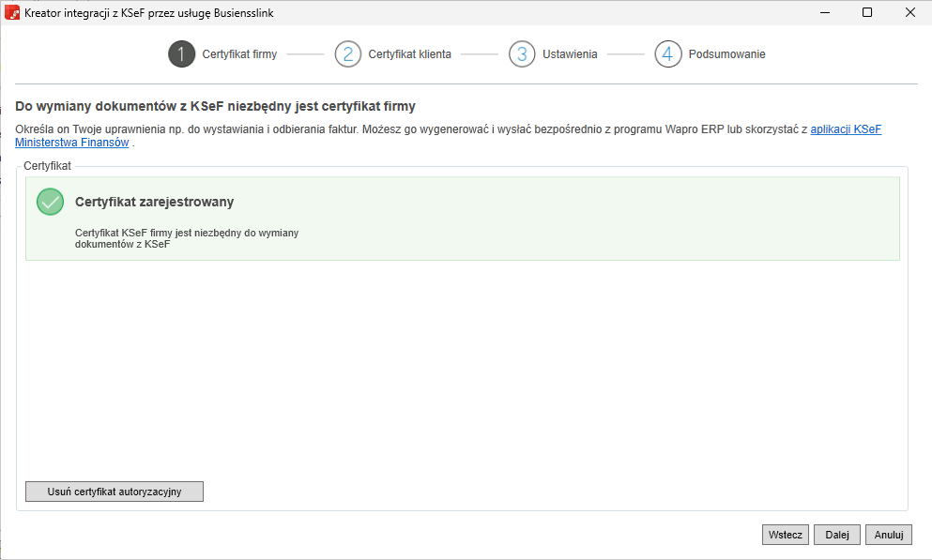This screenshot has width=932, height=560.
Task: Close the wizard with the X button
Action: point(910,13)
